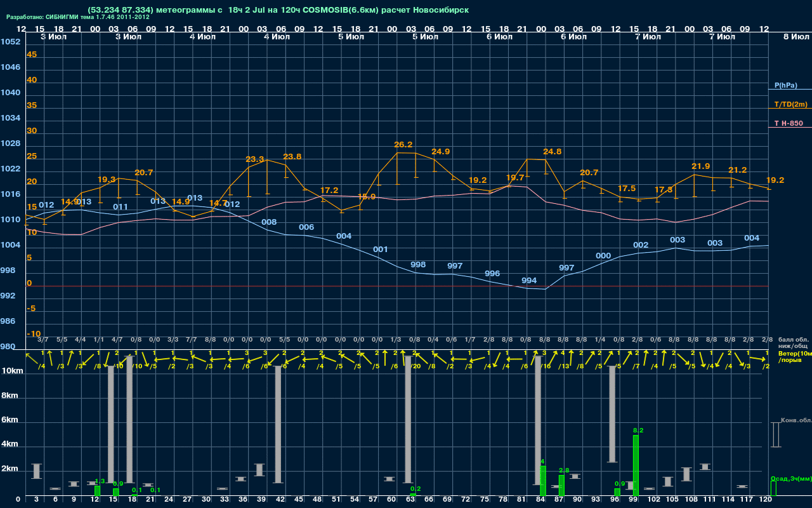Click the 'Осад,3ч(мм)' precipitation legend

[x=791, y=478]
